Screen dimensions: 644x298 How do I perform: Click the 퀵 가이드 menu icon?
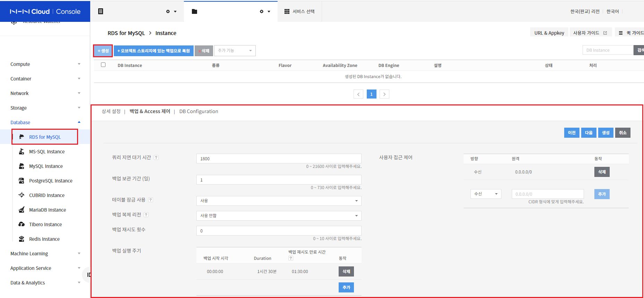coord(621,33)
